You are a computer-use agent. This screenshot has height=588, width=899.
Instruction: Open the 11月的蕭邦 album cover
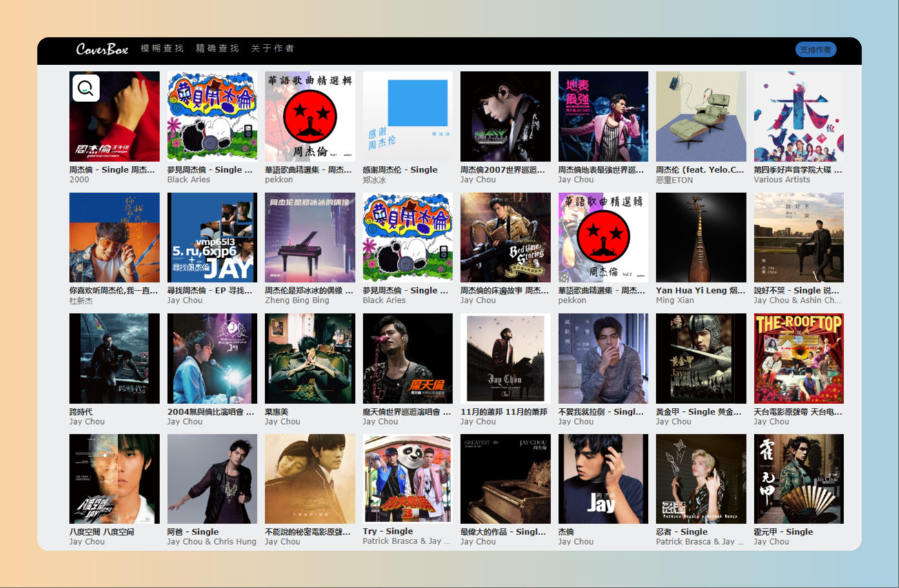tap(505, 358)
